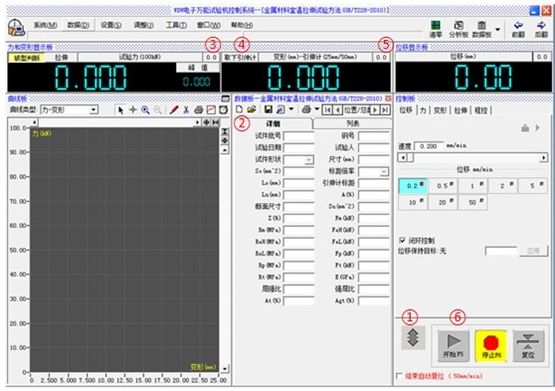Click the yellow 停止 F6 stop button

click(x=491, y=346)
